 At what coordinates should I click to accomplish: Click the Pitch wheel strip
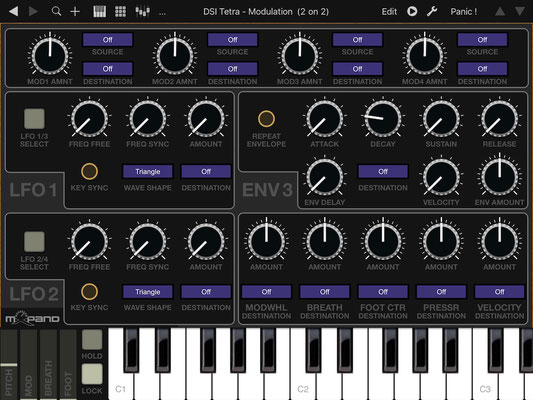click(x=9, y=364)
